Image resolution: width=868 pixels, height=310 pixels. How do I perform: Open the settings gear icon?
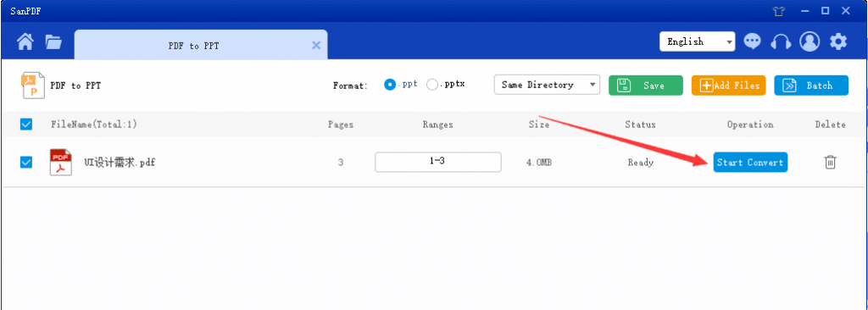838,42
